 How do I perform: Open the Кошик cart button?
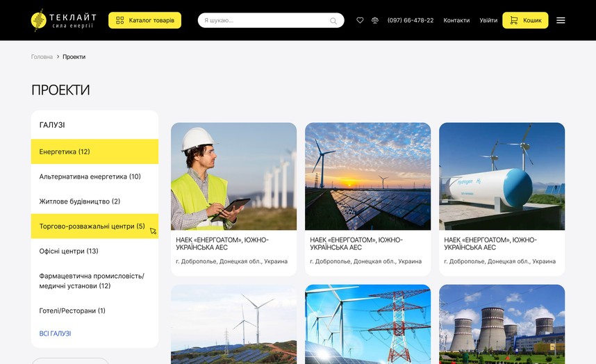(x=525, y=20)
